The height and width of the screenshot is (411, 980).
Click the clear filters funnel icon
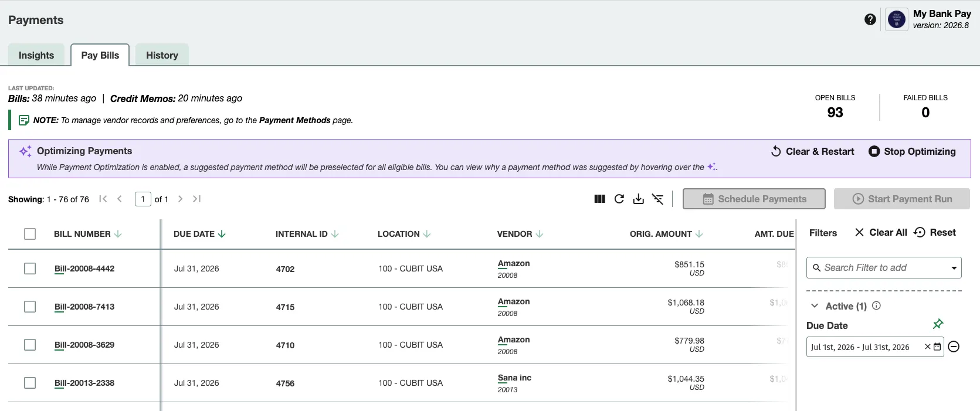[658, 199]
